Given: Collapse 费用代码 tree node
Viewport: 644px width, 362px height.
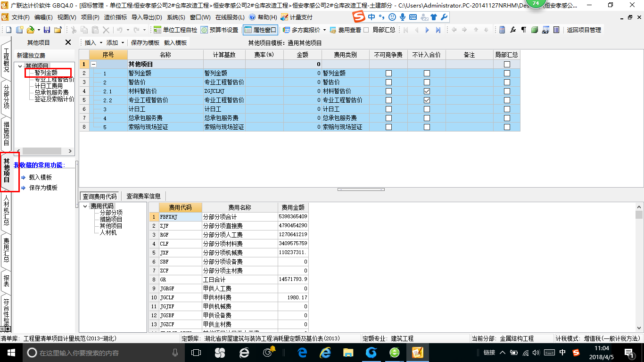Looking at the screenshot, I should pyautogui.click(x=85, y=206).
